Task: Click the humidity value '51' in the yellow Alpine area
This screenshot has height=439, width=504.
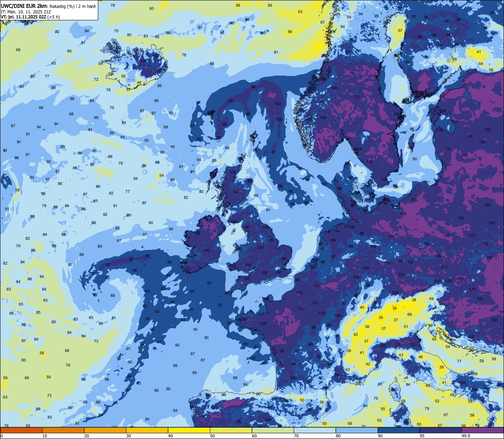Action: [x=406, y=326]
